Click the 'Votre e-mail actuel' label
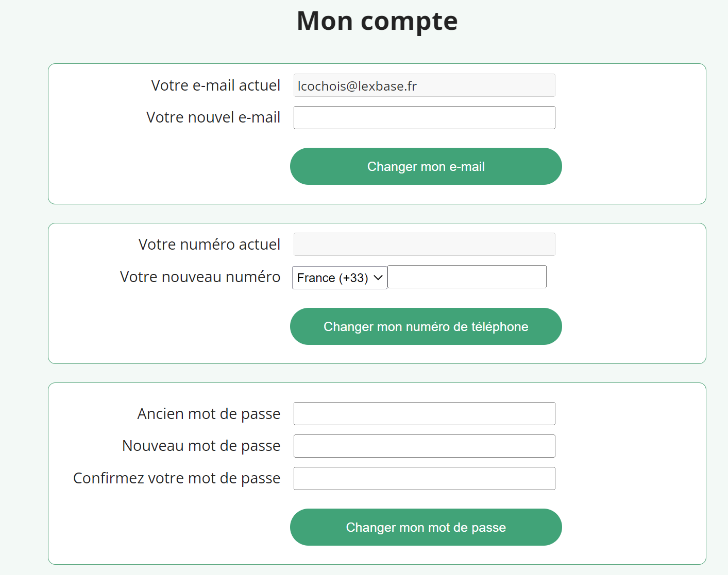Image resolution: width=728 pixels, height=575 pixels. 215,85
